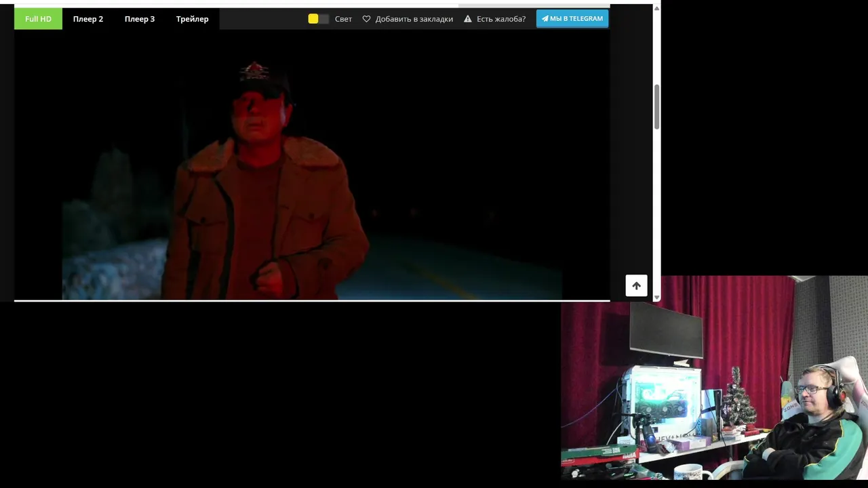Click the heart bookmark icon
This screenshot has height=488, width=868.
[366, 19]
